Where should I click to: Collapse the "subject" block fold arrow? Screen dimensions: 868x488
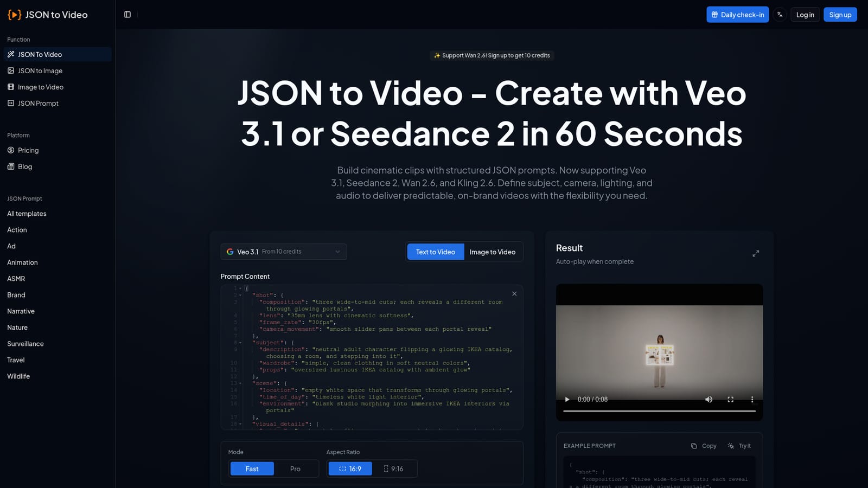tap(240, 343)
